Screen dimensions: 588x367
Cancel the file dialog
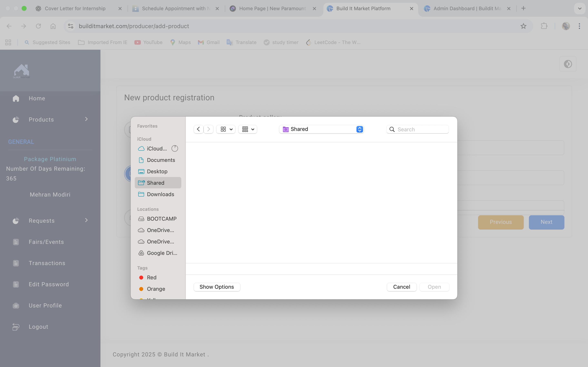pos(401,287)
